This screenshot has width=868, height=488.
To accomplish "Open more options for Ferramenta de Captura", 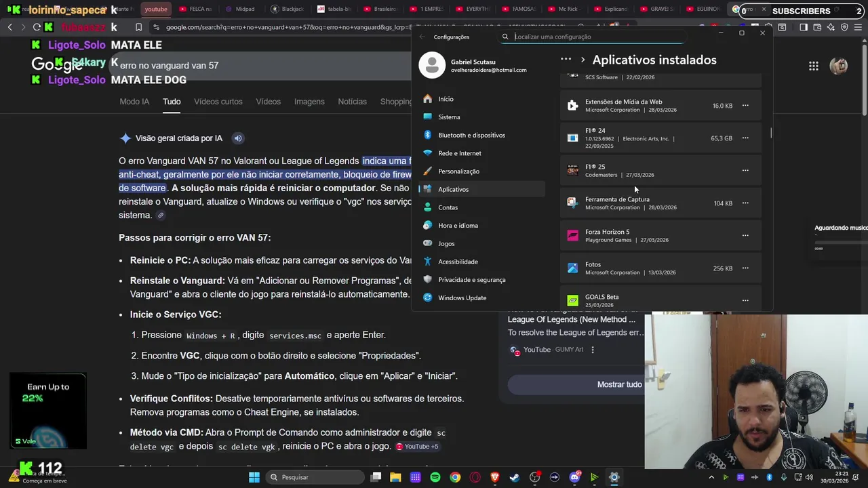I will click(745, 203).
